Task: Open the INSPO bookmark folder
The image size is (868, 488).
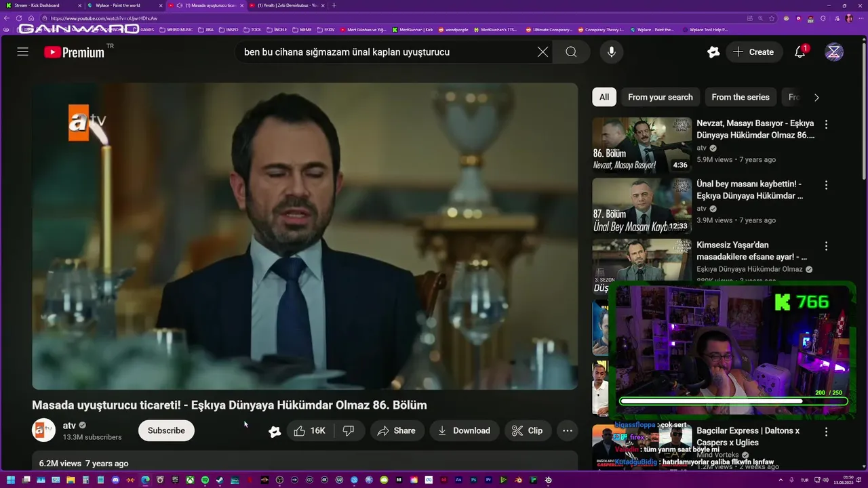Action: tap(229, 30)
